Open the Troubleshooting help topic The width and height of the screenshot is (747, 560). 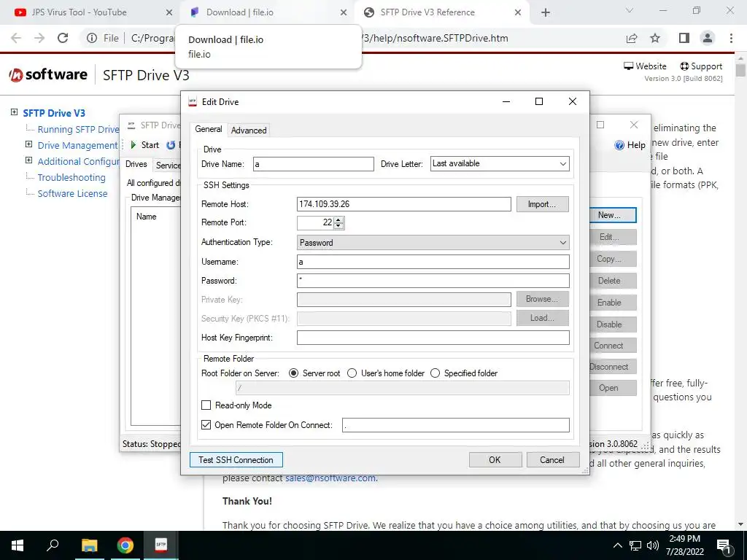click(71, 177)
